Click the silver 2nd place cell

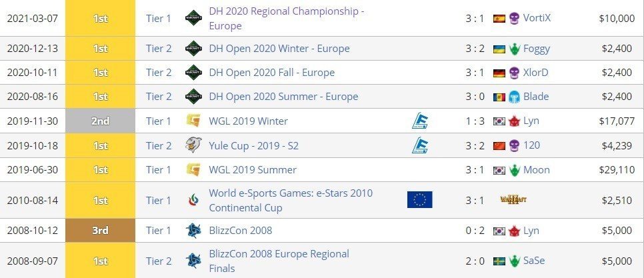click(x=100, y=121)
